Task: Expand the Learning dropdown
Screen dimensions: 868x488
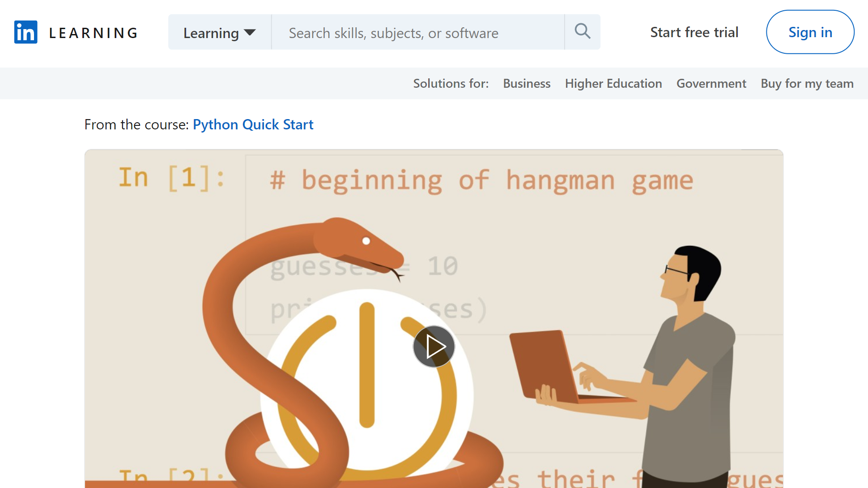Action: 220,32
